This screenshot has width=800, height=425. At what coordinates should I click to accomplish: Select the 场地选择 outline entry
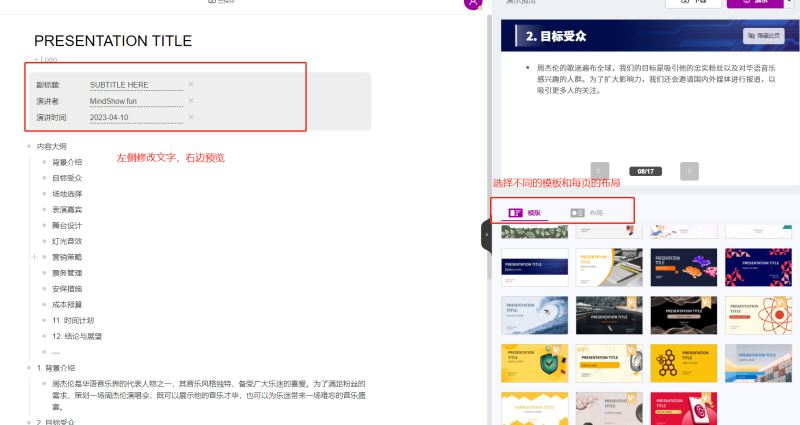coord(67,194)
